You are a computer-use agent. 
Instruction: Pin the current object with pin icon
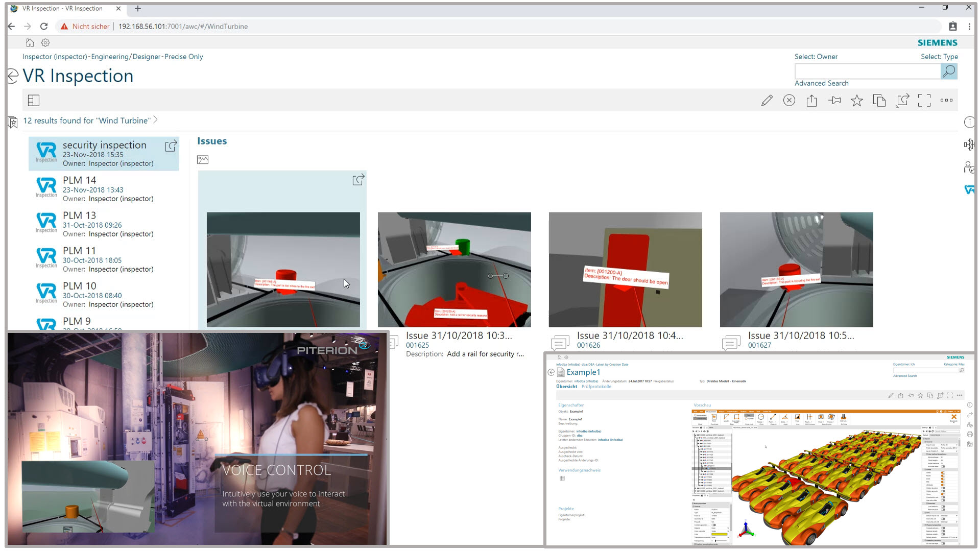(834, 101)
